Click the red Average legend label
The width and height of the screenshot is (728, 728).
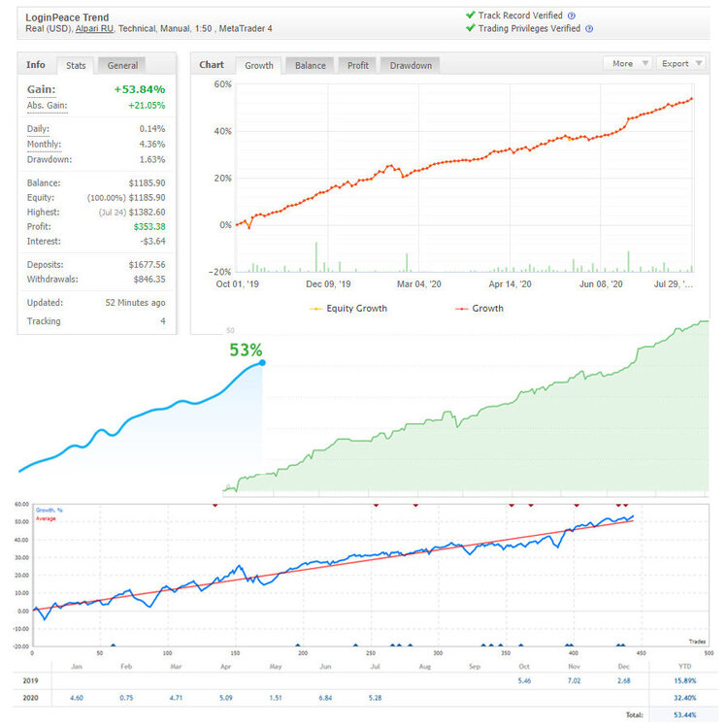[x=46, y=518]
